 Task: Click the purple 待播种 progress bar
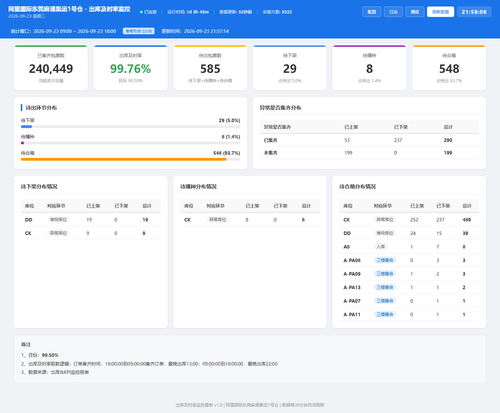[22, 143]
